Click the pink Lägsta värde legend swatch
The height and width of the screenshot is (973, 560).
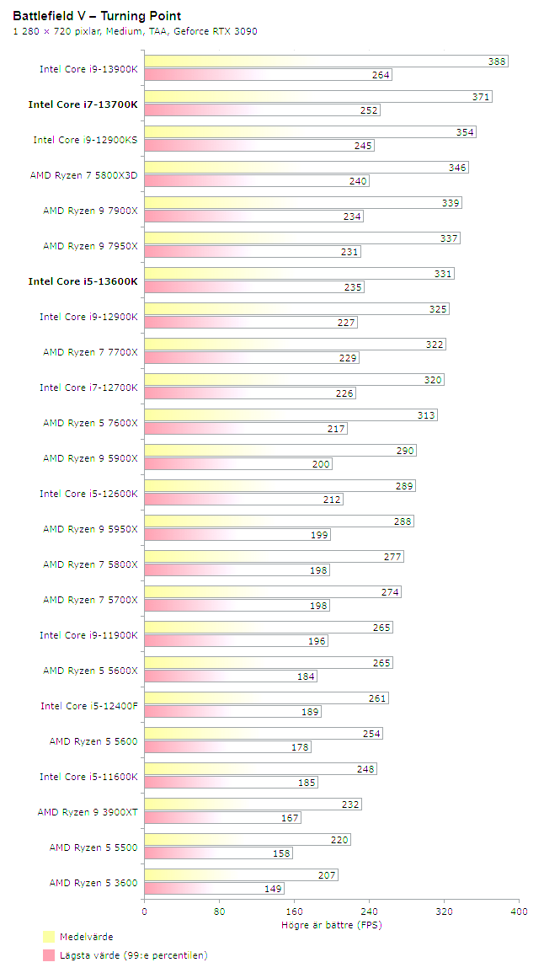49,955
